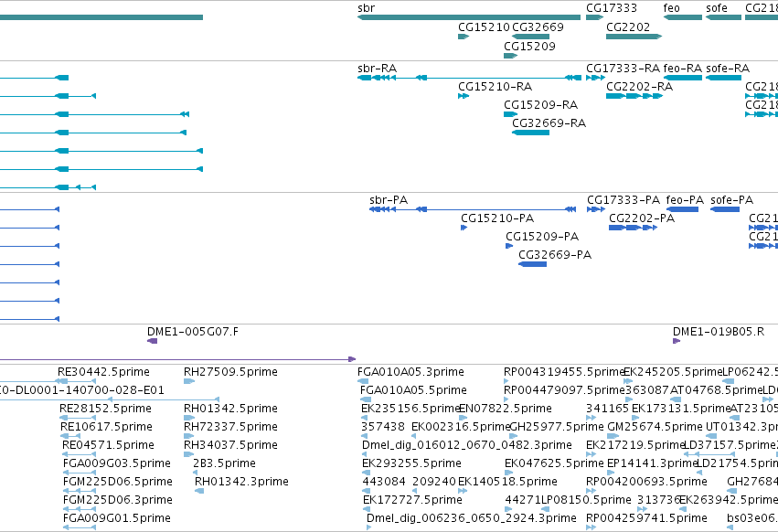Viewport: 778px width, 532px height.
Task: Click the CG15210-PA label
Action: tap(497, 218)
